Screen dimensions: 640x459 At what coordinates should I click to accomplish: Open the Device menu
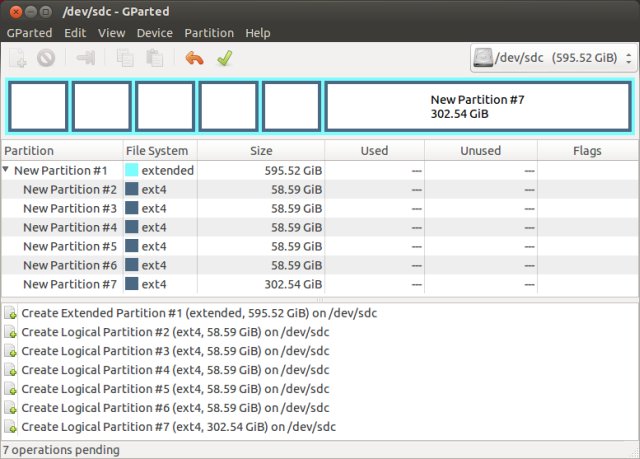coord(154,33)
